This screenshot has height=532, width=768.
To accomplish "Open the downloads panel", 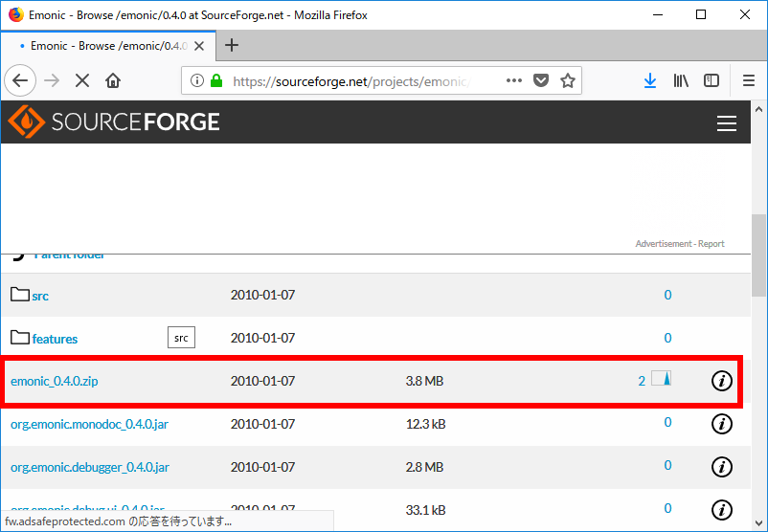I will coord(650,80).
